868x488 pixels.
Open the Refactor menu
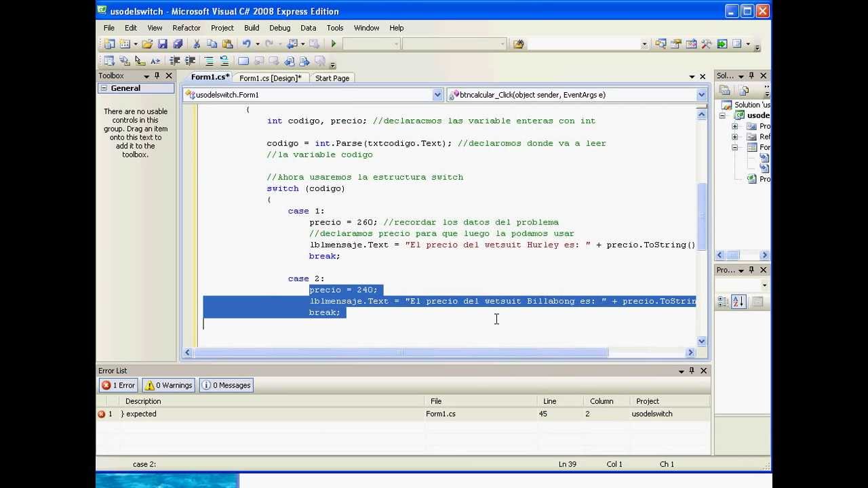pyautogui.click(x=186, y=28)
